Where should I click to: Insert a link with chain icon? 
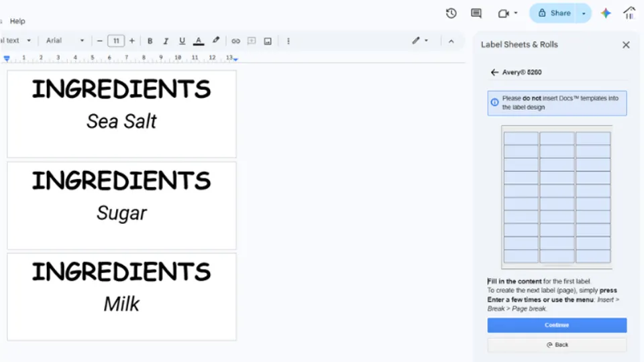pos(235,41)
